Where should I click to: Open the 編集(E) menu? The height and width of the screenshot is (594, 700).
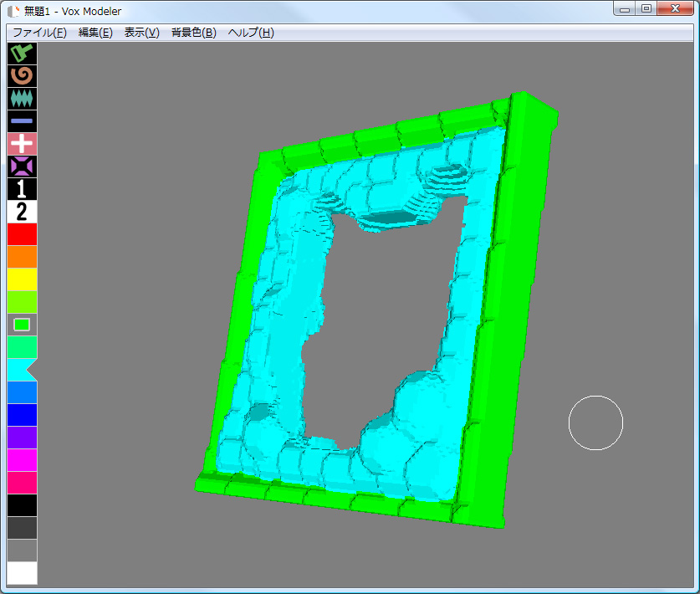95,33
